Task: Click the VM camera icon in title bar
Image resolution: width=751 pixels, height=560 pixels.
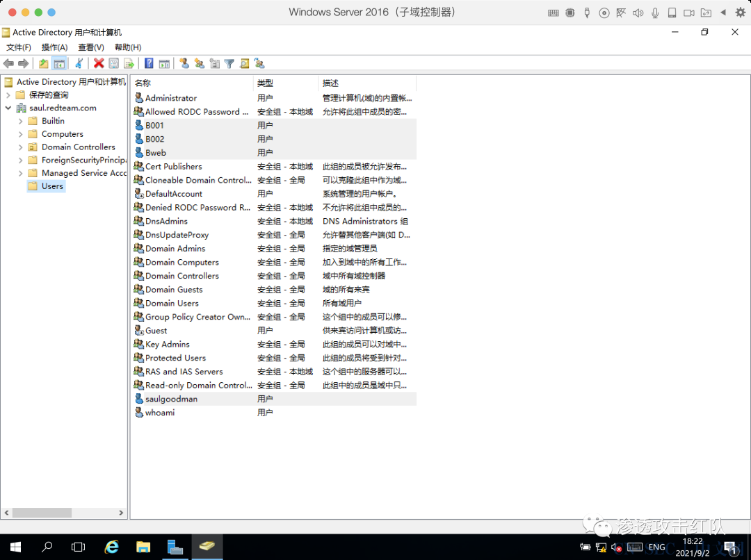Action: pyautogui.click(x=689, y=13)
